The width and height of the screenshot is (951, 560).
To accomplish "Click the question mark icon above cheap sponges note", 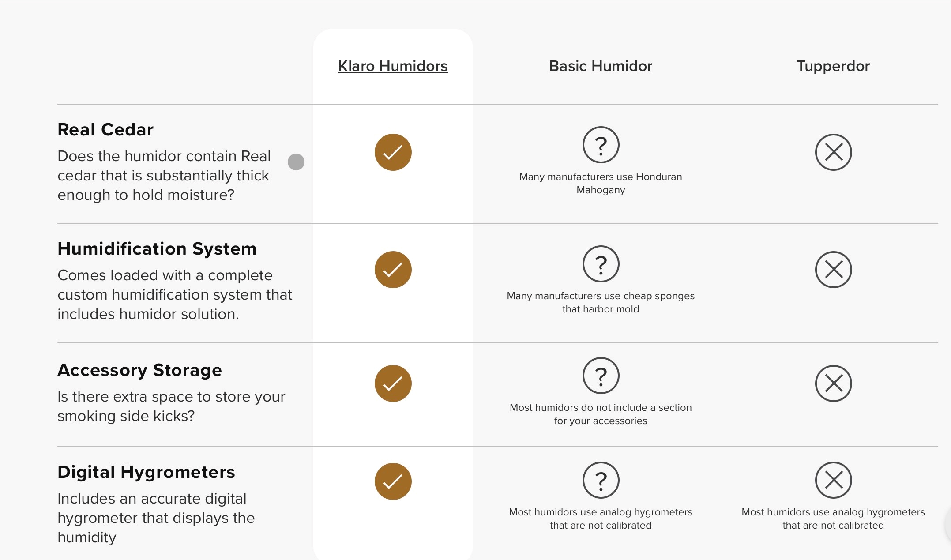I will tap(601, 264).
